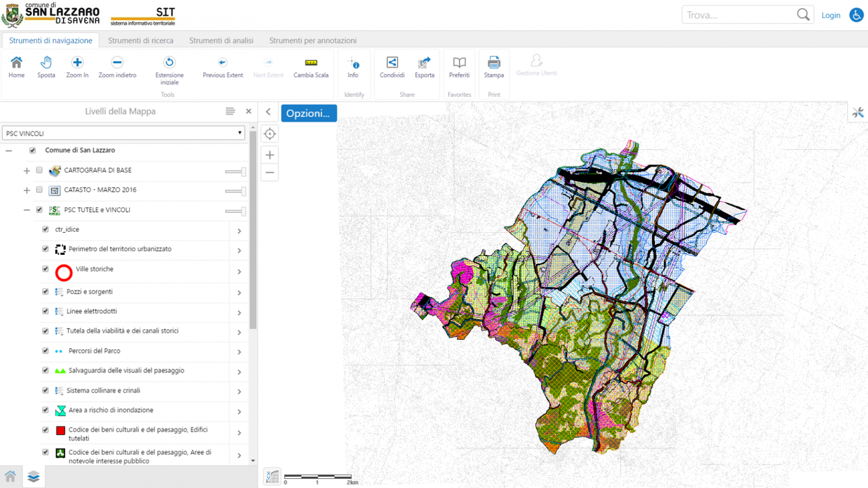The image size is (868, 488).
Task: Toggle PSC TUTELE e VINCOLI checkbox
Action: coord(39,210)
